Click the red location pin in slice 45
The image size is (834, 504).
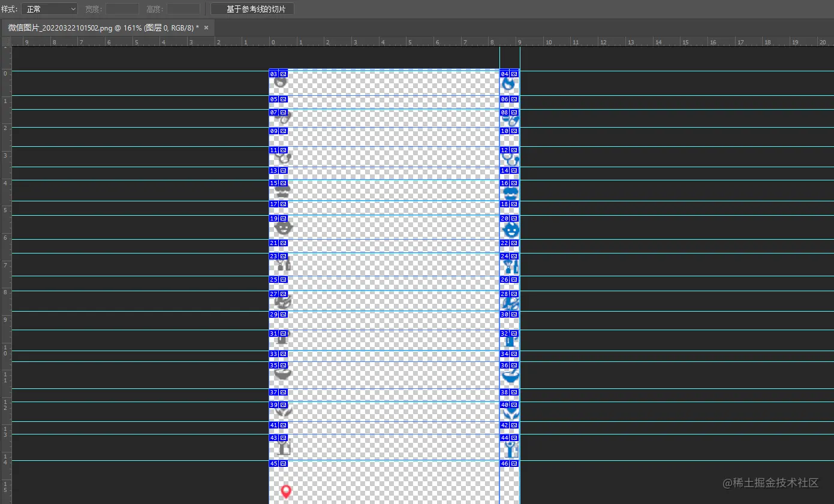286,492
